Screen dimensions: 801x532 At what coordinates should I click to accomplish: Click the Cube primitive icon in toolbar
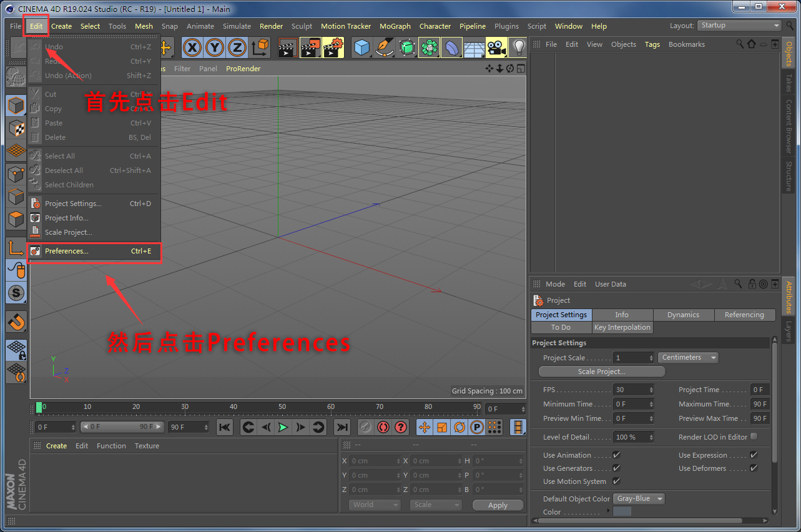tap(362, 47)
